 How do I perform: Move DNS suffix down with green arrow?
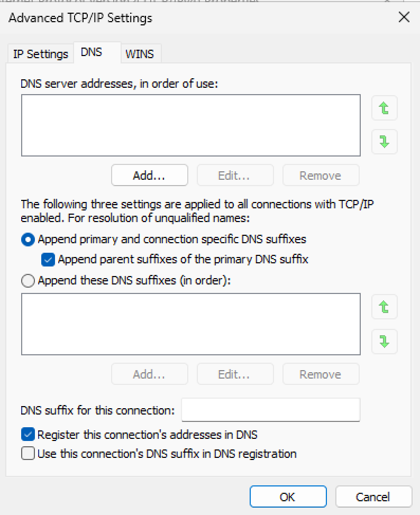384,341
